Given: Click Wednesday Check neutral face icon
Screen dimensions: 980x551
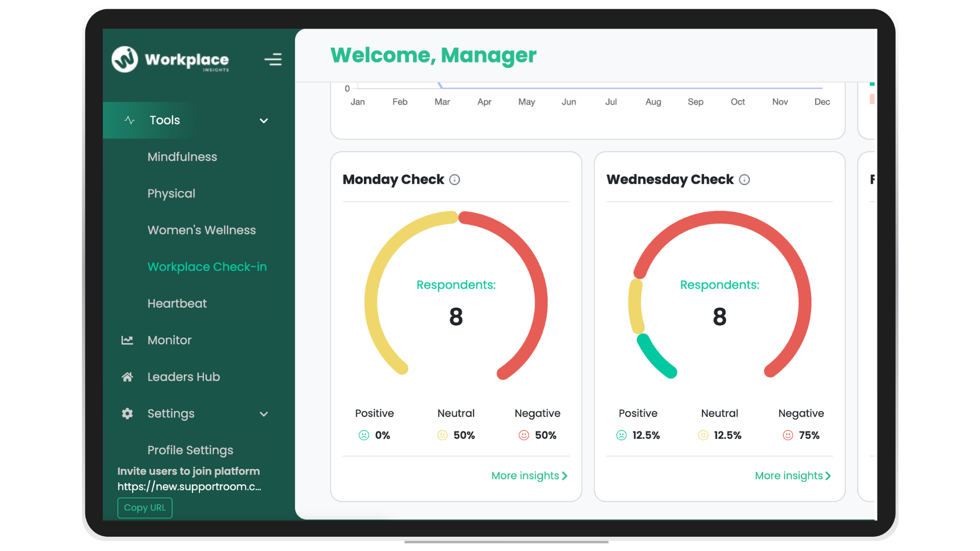Looking at the screenshot, I should (x=703, y=435).
